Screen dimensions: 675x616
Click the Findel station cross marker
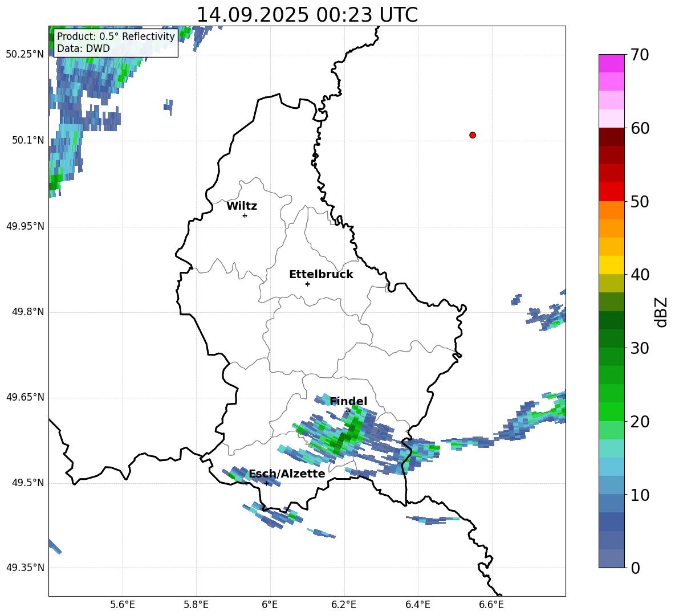point(348,410)
